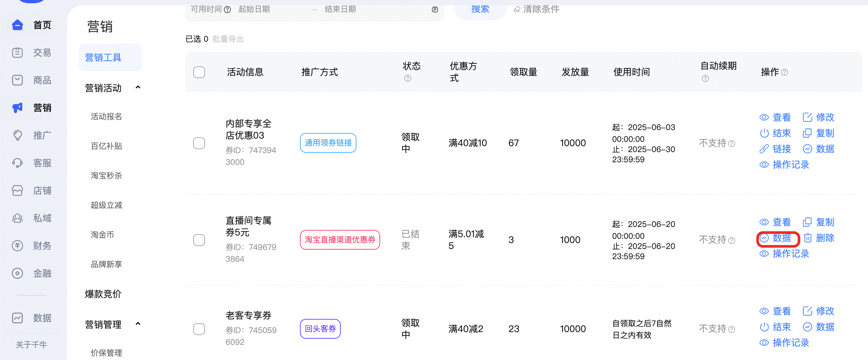Viewport: 868px width, 360px height.
Task: Open 财务 yen icon in sidebar
Action: click(17, 246)
